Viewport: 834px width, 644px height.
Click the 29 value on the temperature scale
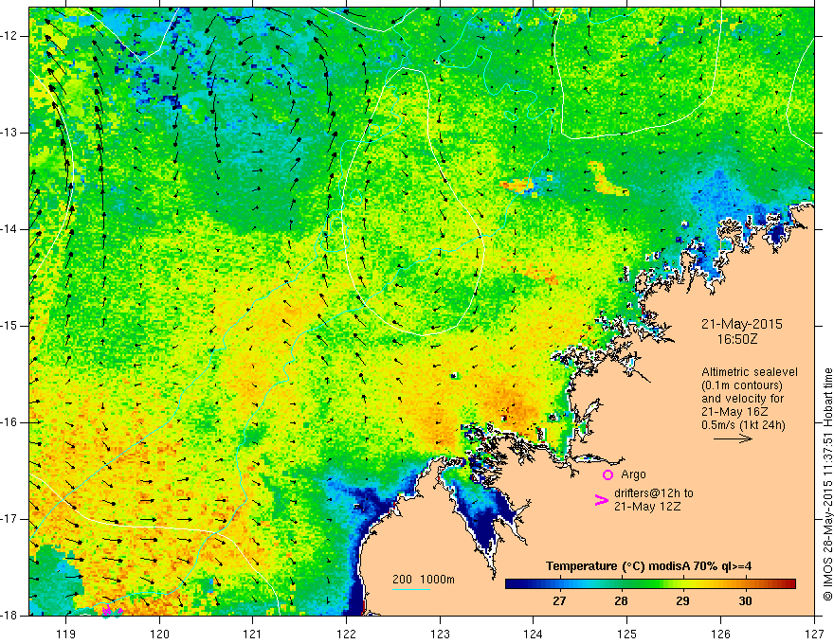coord(682,601)
